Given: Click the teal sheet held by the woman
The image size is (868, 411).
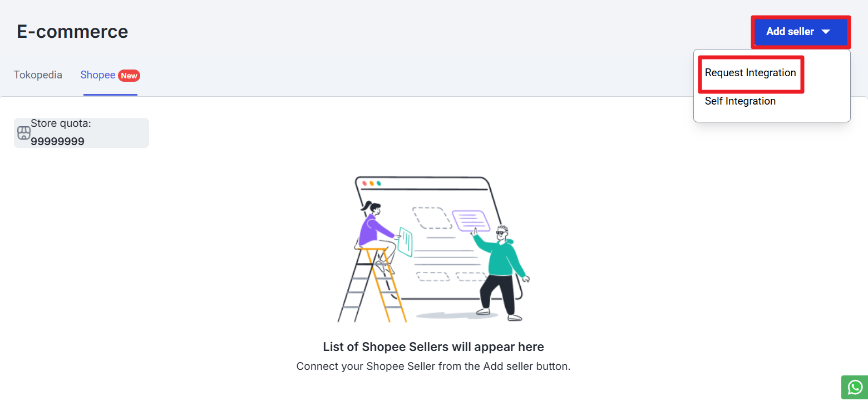Looking at the screenshot, I should coord(406,242).
